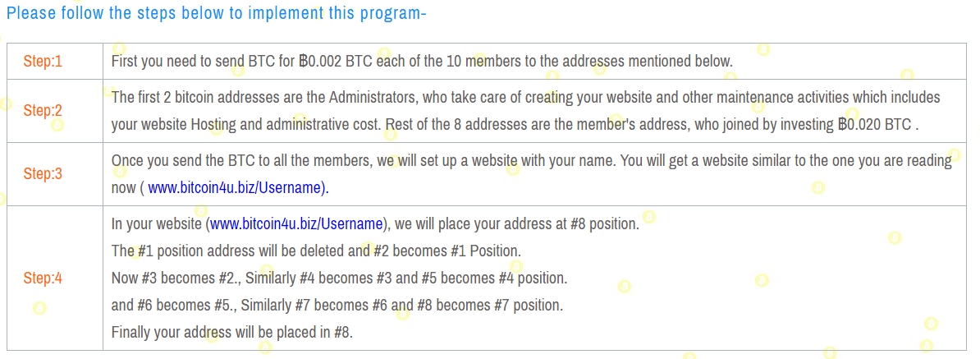Click the 'In your website' text in Step 4

point(156,223)
